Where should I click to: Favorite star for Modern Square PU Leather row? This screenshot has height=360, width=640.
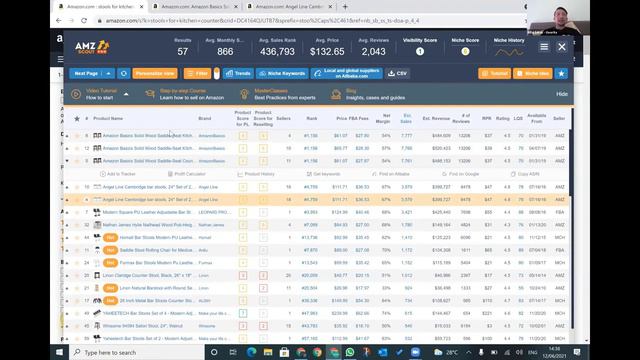[77, 212]
